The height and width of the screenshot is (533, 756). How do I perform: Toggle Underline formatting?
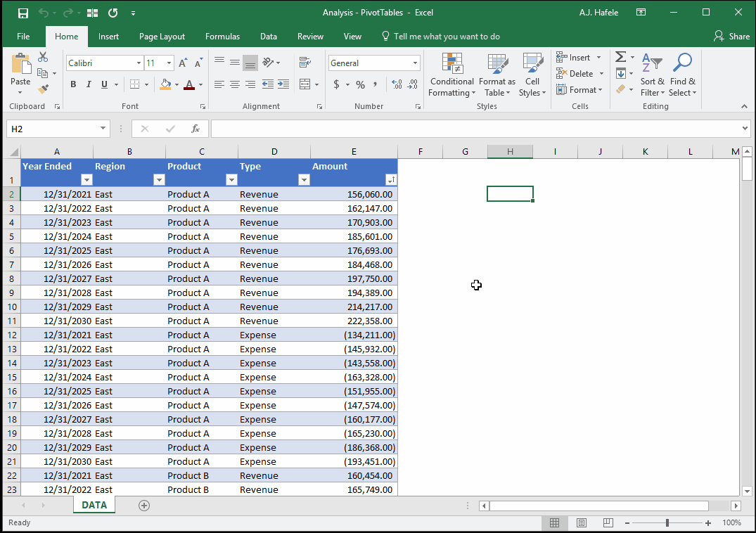click(104, 84)
